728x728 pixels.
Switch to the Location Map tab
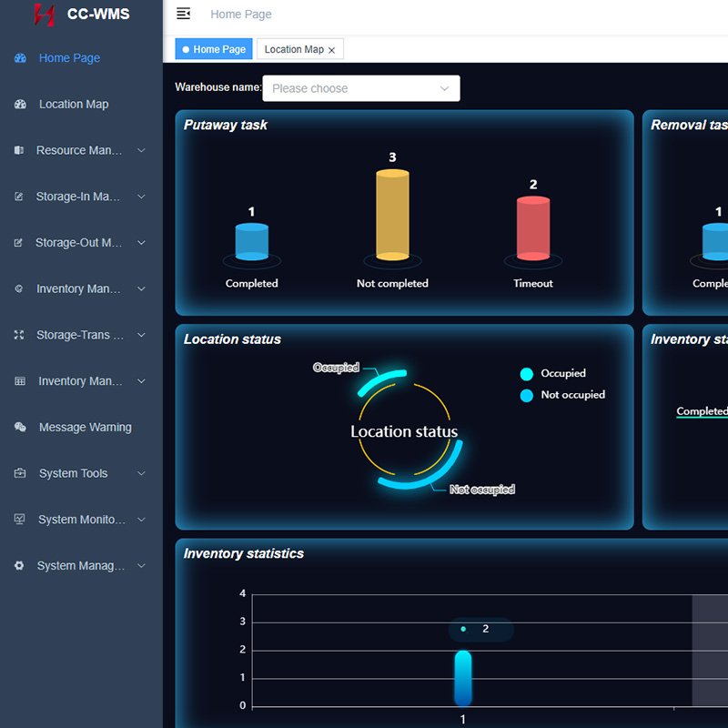(293, 49)
